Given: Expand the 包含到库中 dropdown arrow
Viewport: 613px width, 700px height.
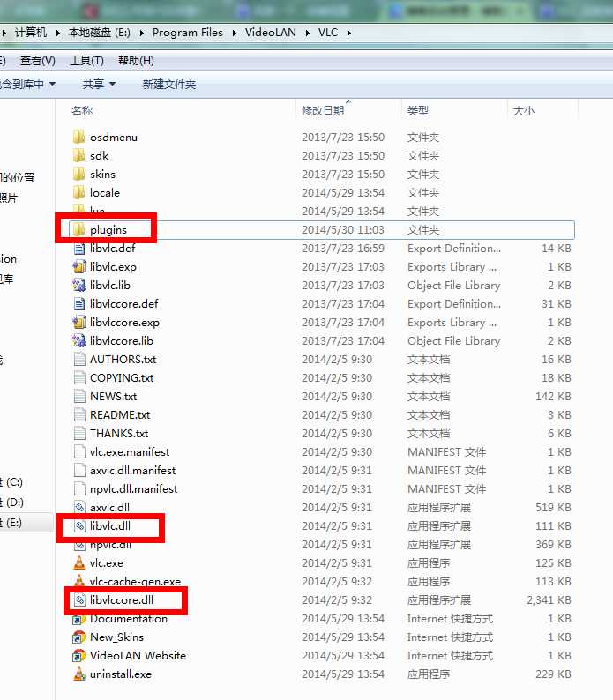Looking at the screenshot, I should coord(53,84).
